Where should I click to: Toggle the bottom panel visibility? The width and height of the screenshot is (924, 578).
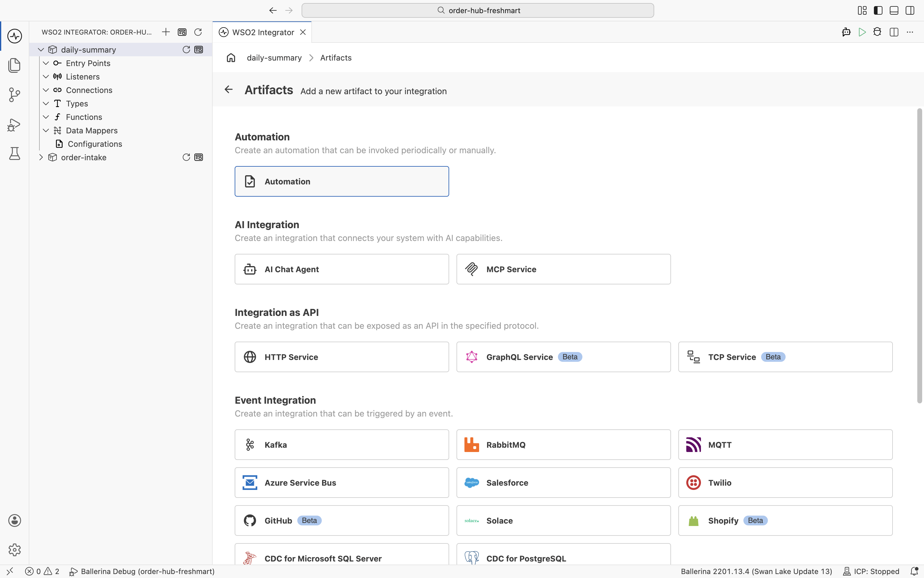(x=894, y=10)
